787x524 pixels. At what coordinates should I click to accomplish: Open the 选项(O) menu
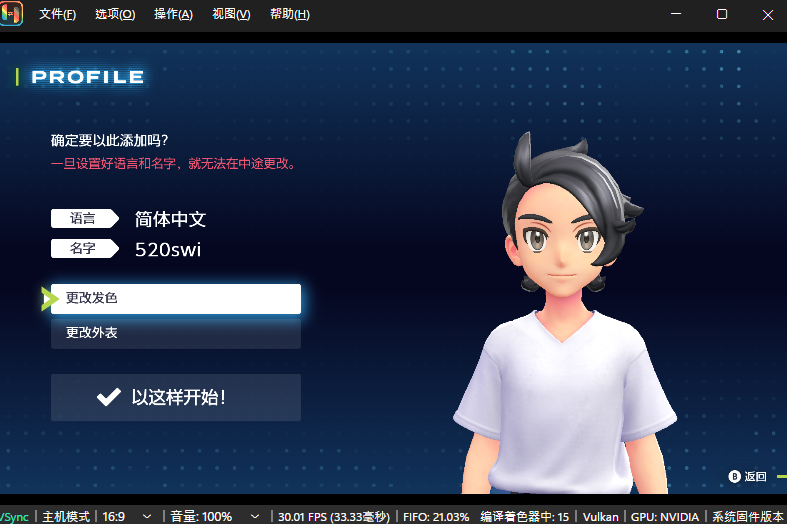pos(115,15)
